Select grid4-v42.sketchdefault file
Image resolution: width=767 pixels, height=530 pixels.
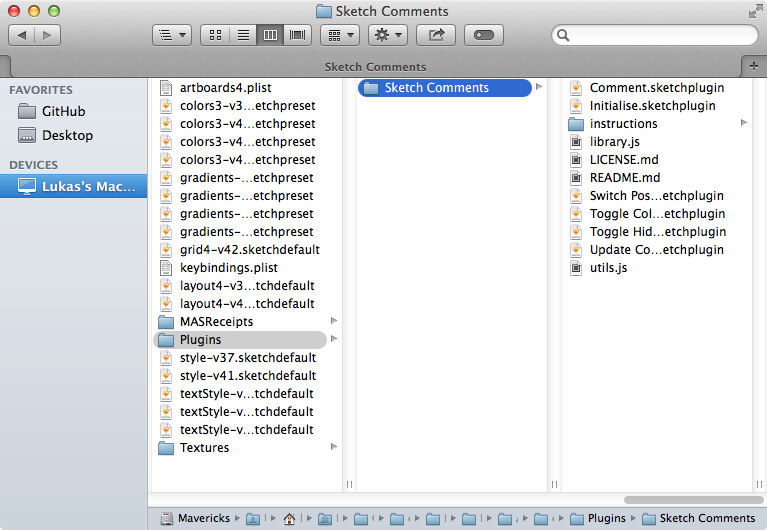point(247,250)
